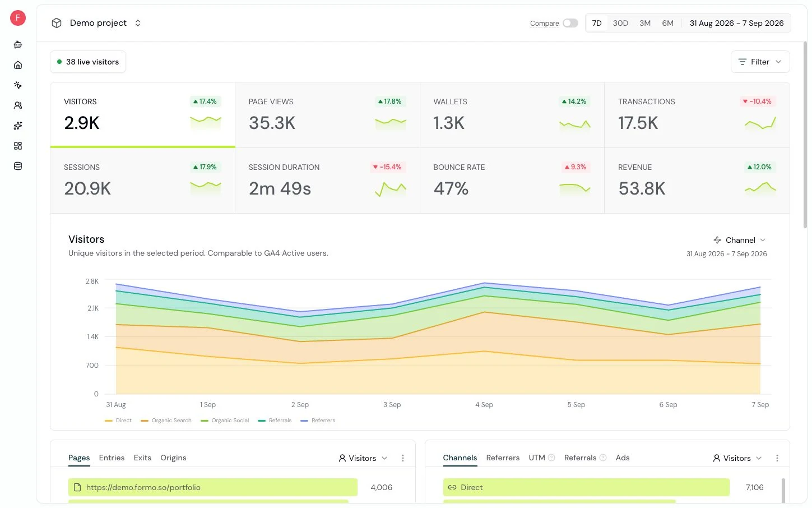
Task: Toggle Organic Search series in legend
Action: click(x=166, y=421)
